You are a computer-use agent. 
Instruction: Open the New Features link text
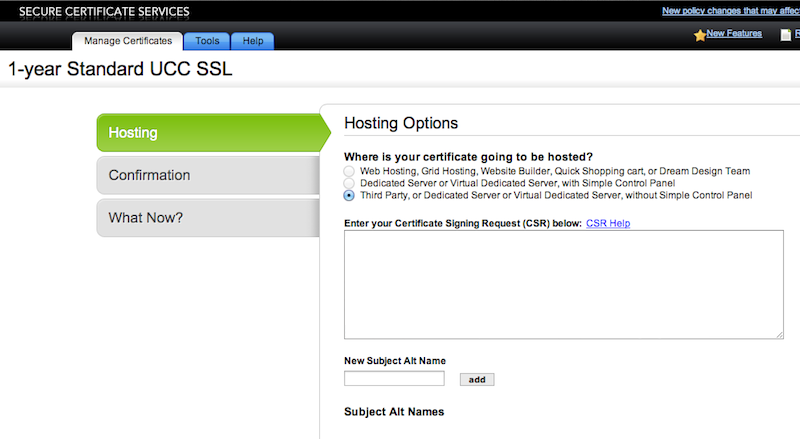(734, 34)
